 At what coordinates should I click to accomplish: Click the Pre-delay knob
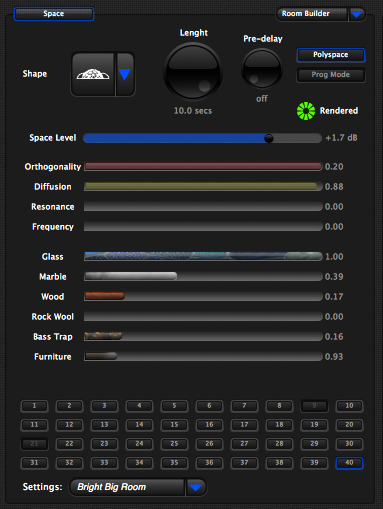(262, 68)
